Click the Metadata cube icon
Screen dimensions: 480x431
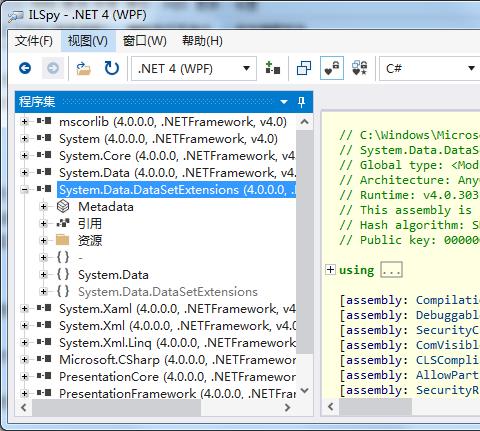pyautogui.click(x=63, y=207)
